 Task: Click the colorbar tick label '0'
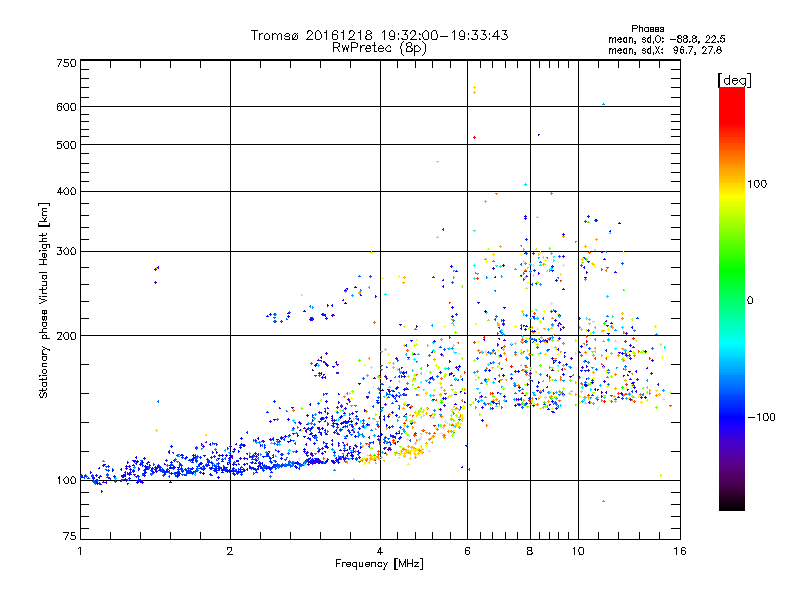[x=750, y=301]
